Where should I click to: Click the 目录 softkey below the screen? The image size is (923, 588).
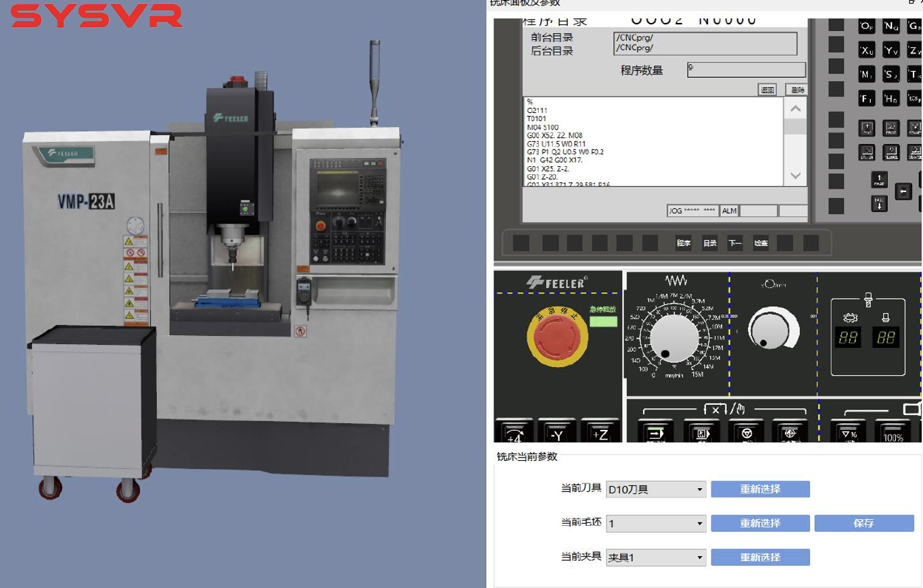point(710,243)
